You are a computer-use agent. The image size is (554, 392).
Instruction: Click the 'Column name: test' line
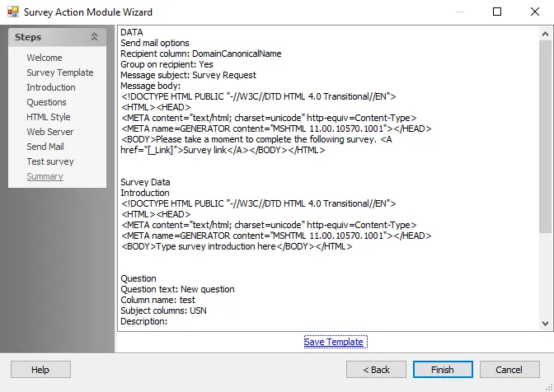click(x=157, y=300)
